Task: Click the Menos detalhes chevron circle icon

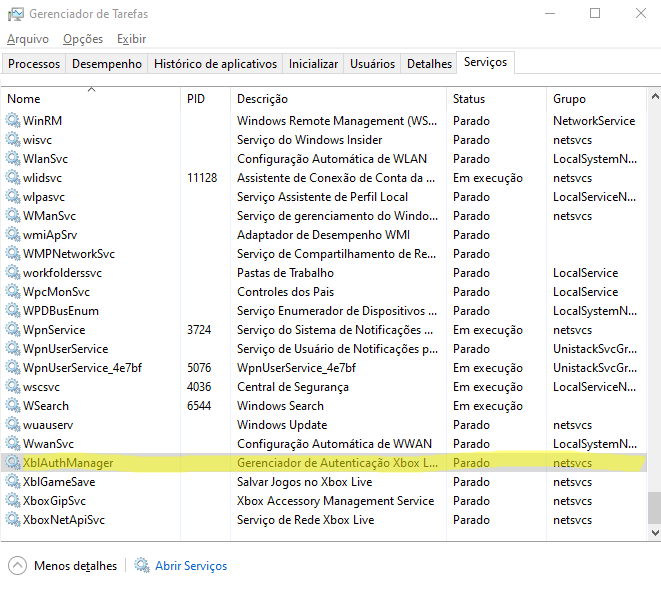Action: (x=17, y=566)
